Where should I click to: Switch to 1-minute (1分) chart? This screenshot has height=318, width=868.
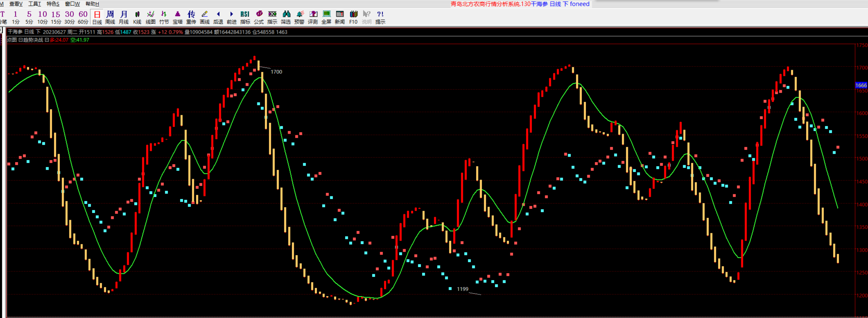coord(16,17)
